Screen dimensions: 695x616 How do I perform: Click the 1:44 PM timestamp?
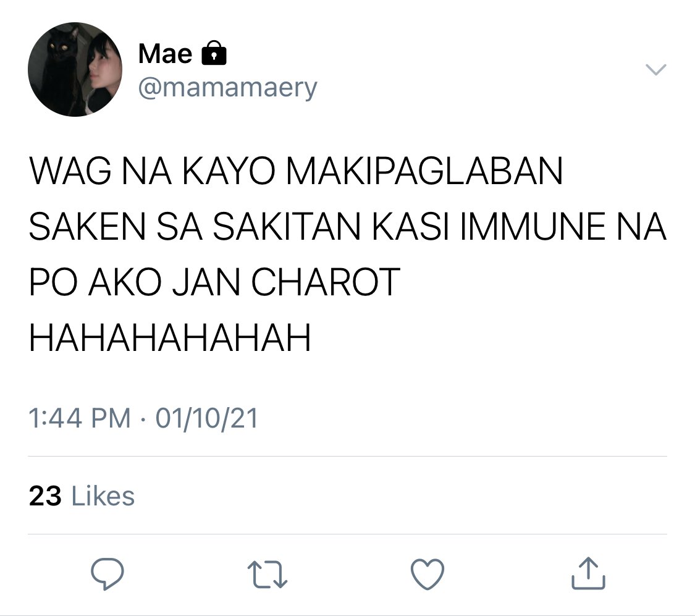click(80, 418)
